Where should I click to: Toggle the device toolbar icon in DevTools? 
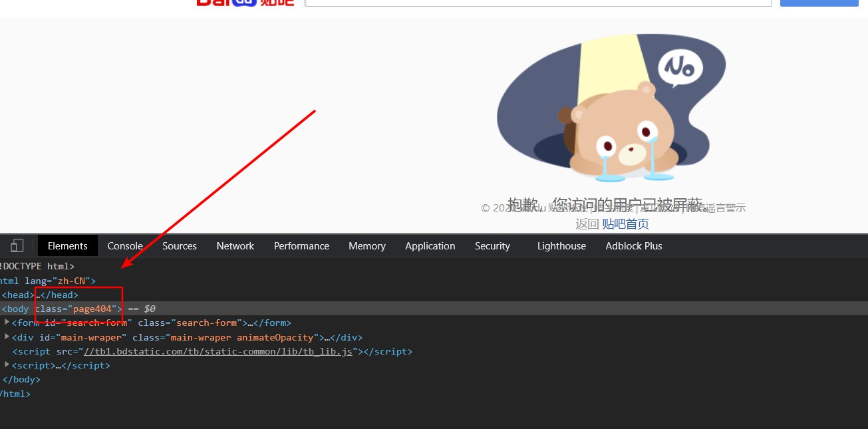17,245
